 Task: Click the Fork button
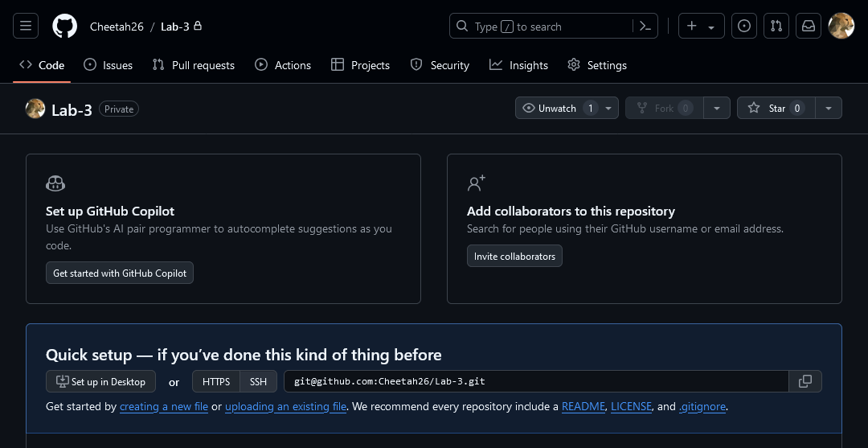click(665, 108)
